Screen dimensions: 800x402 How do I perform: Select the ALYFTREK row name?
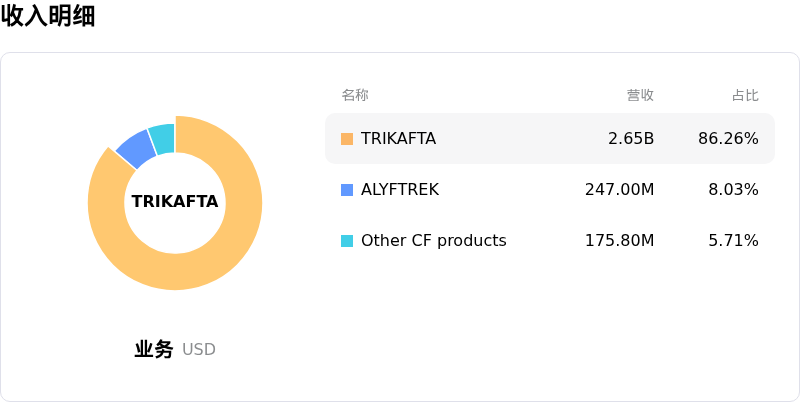399,190
